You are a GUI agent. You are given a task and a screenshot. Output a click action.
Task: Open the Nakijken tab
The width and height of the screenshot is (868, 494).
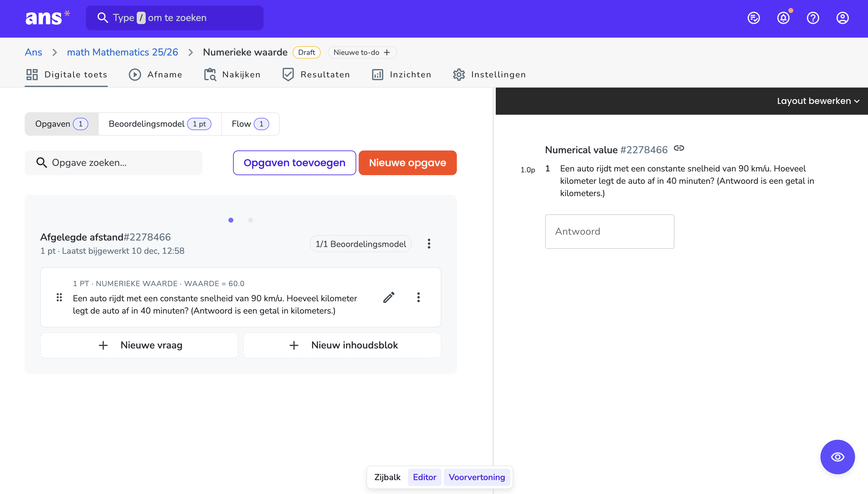[232, 75]
